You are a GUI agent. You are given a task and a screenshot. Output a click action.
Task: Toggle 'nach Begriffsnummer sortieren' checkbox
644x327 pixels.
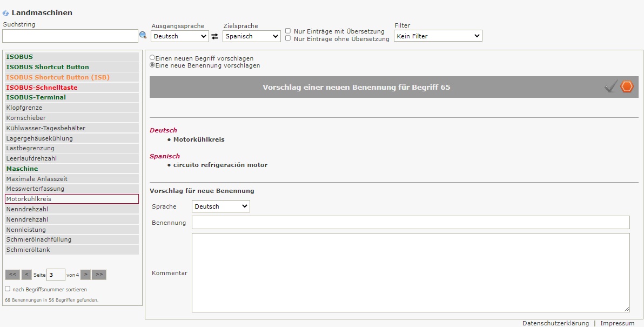point(8,289)
